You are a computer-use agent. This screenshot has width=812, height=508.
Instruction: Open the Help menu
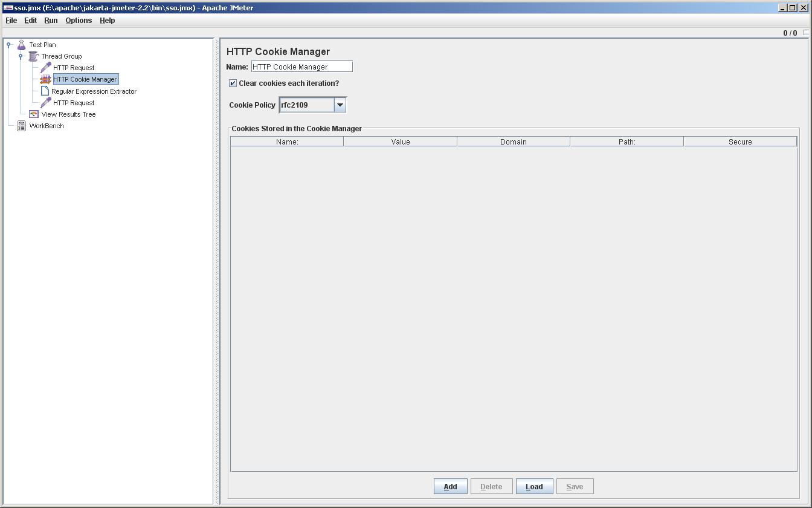pos(107,21)
